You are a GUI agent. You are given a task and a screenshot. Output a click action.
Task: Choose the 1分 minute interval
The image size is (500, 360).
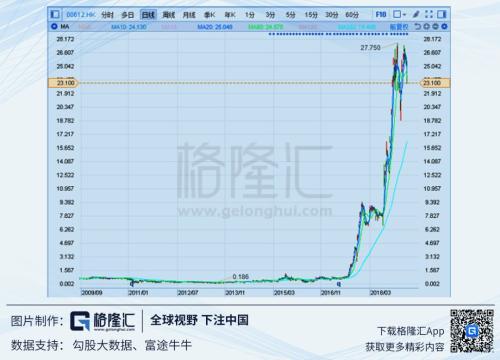coord(250,15)
